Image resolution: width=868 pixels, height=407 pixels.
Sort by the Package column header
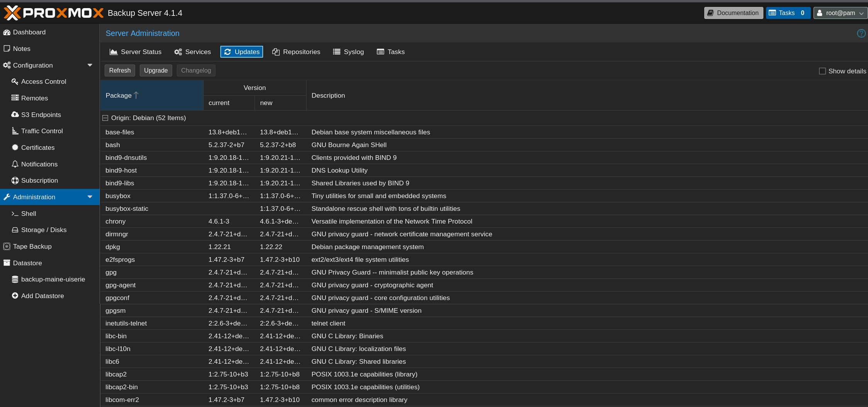(152, 95)
